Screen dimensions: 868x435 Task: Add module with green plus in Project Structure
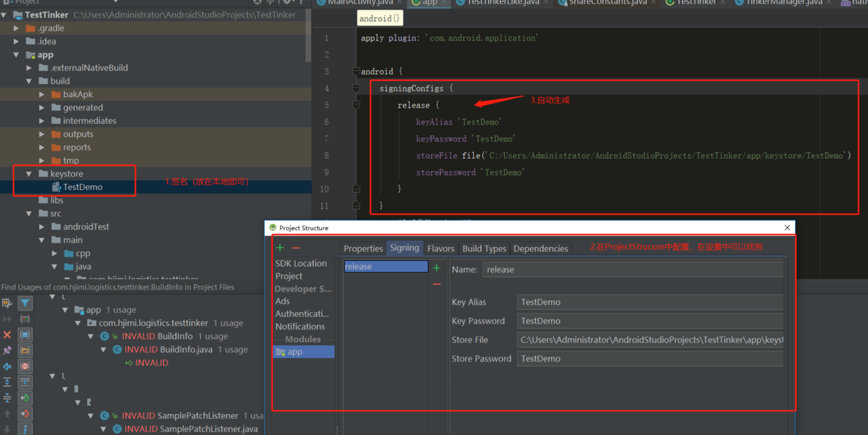[280, 248]
